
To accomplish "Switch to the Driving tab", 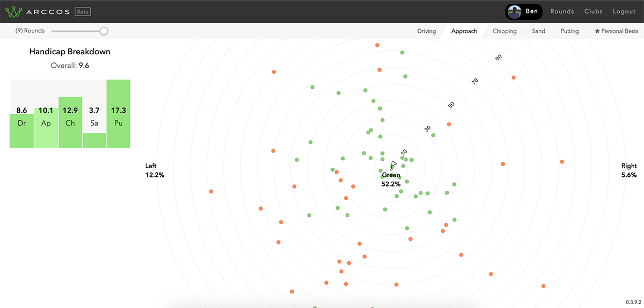I will tap(427, 31).
